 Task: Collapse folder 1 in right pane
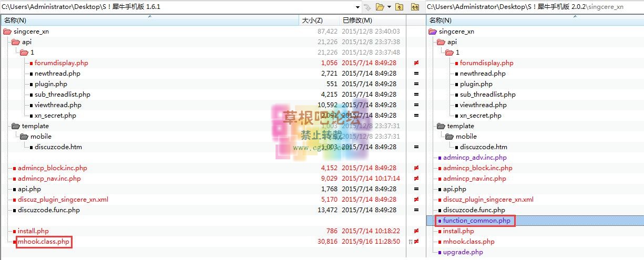[449, 53]
